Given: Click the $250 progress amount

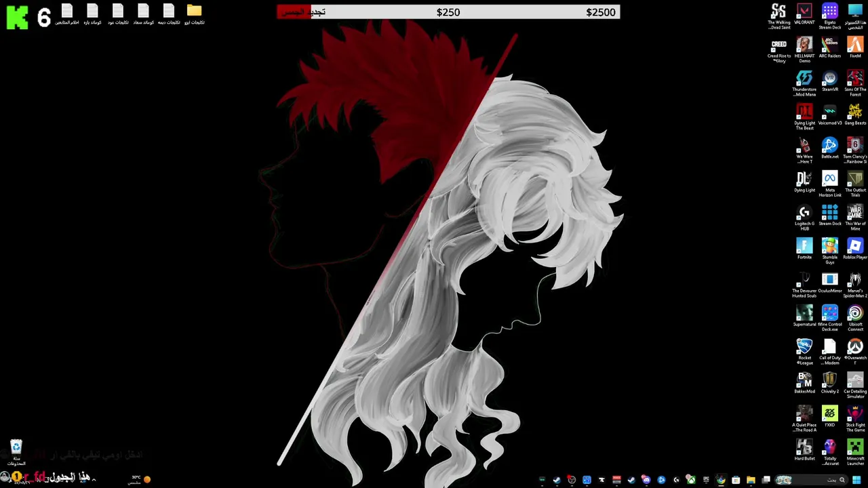Looking at the screenshot, I should [x=448, y=12].
